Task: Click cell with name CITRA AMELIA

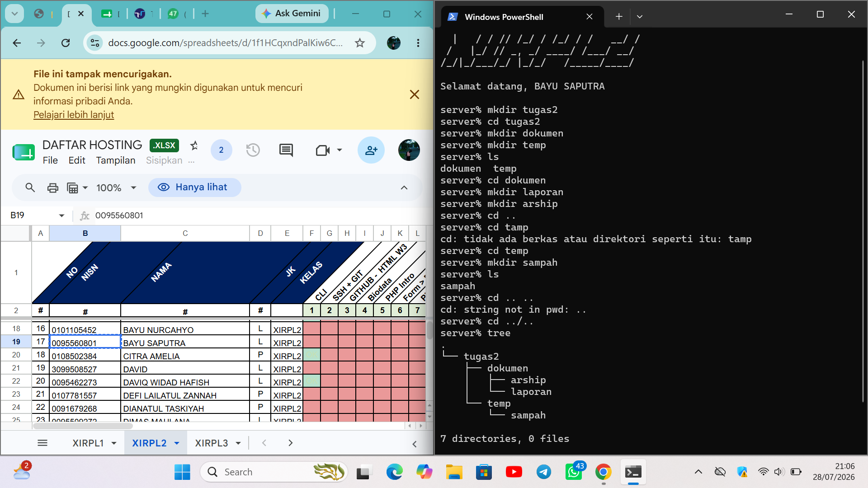Action: (x=185, y=355)
